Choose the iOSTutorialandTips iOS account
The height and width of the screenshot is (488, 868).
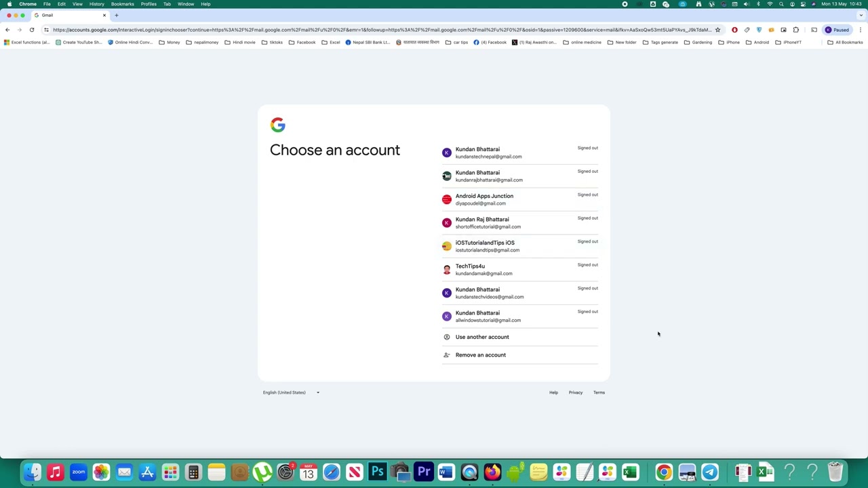[x=520, y=246]
